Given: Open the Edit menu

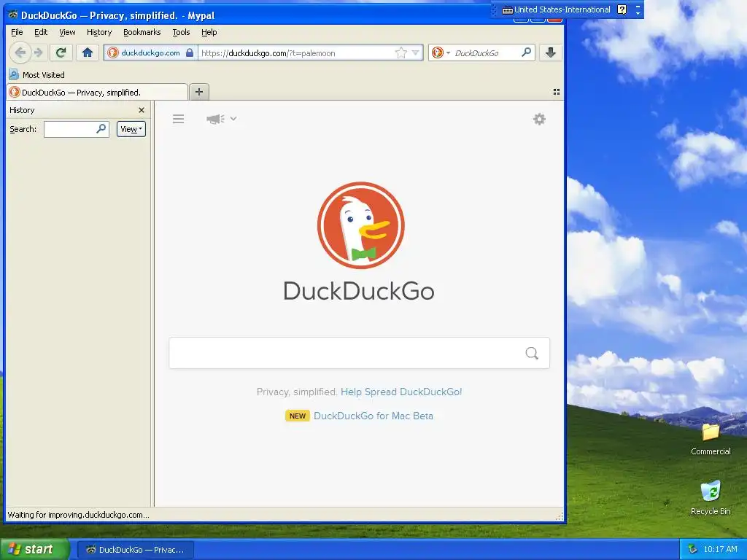Looking at the screenshot, I should pos(41,32).
